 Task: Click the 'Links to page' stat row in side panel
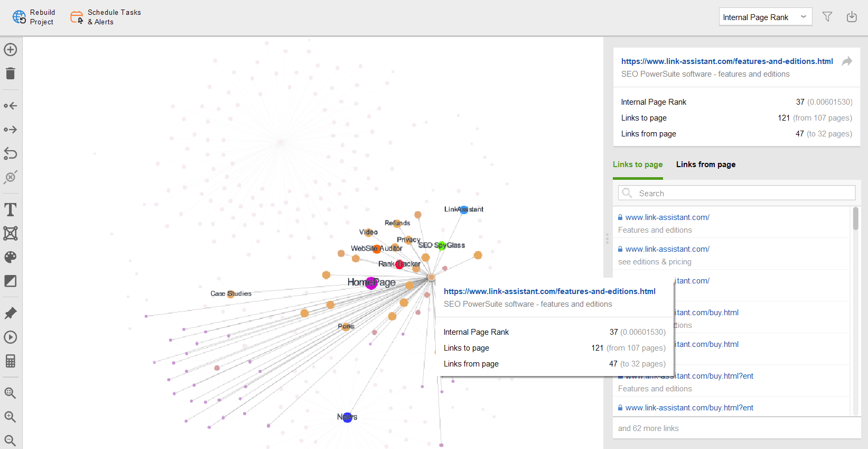click(x=736, y=118)
